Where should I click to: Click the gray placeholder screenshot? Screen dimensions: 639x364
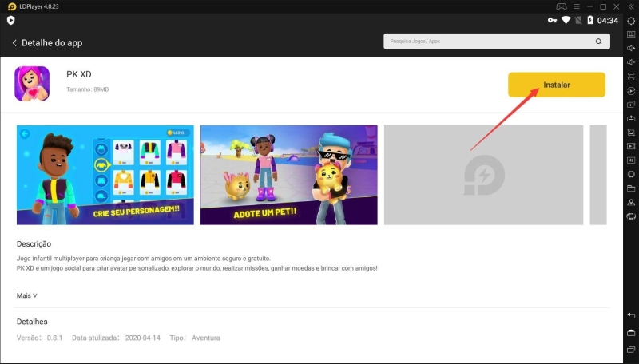point(483,175)
